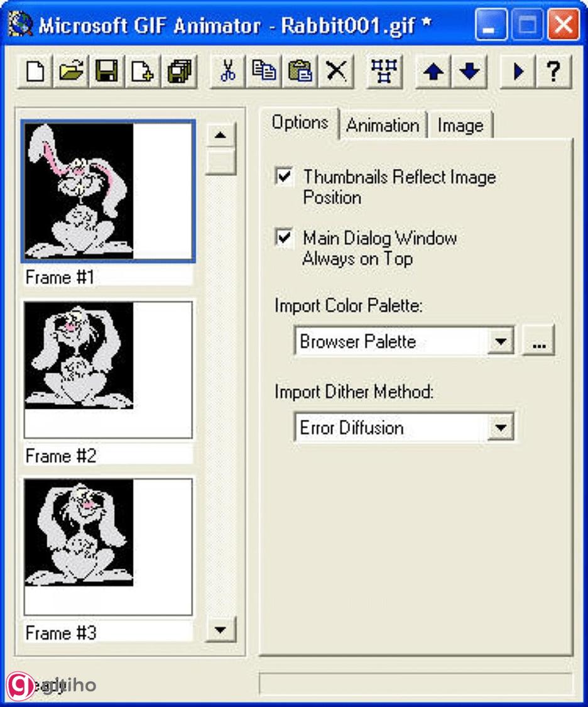
Task: Delete the selected frame
Action: click(337, 71)
